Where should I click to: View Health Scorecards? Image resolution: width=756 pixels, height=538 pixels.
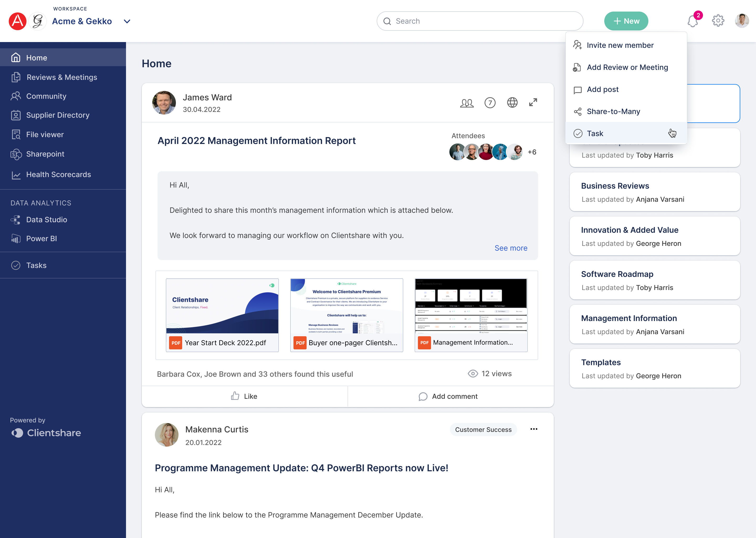[59, 175]
